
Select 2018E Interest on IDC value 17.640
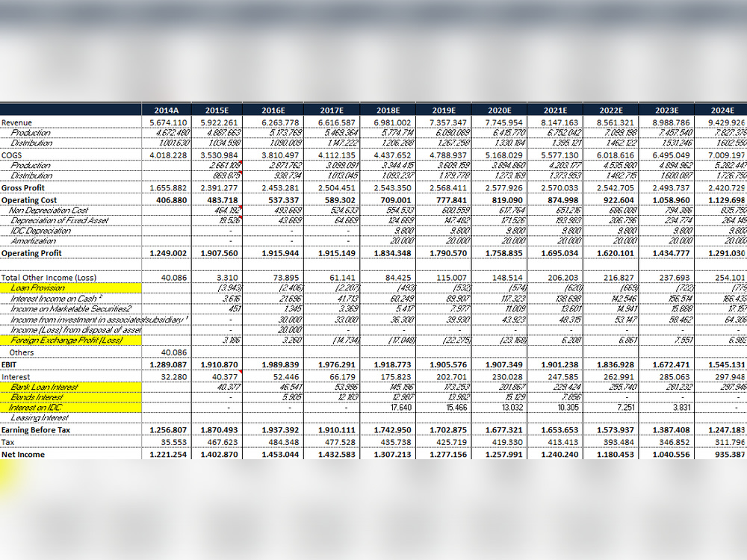click(x=400, y=407)
